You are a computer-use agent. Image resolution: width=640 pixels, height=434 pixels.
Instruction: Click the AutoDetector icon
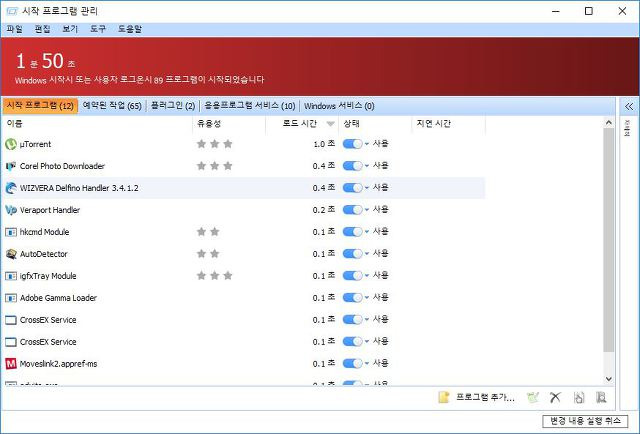pyautogui.click(x=11, y=254)
